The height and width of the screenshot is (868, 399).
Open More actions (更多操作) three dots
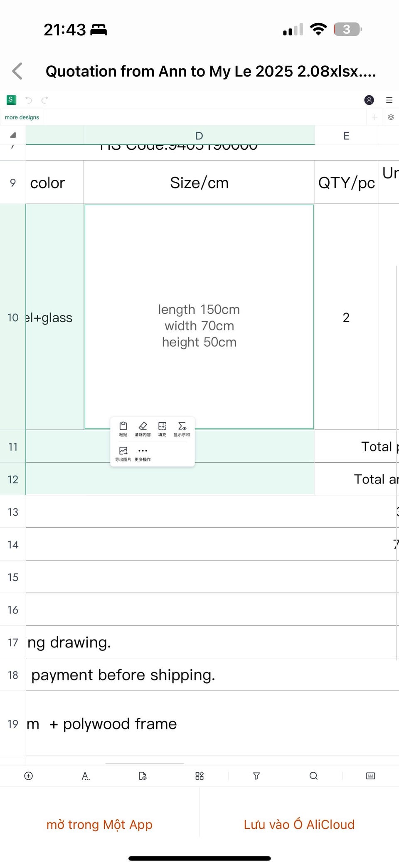pyautogui.click(x=143, y=453)
